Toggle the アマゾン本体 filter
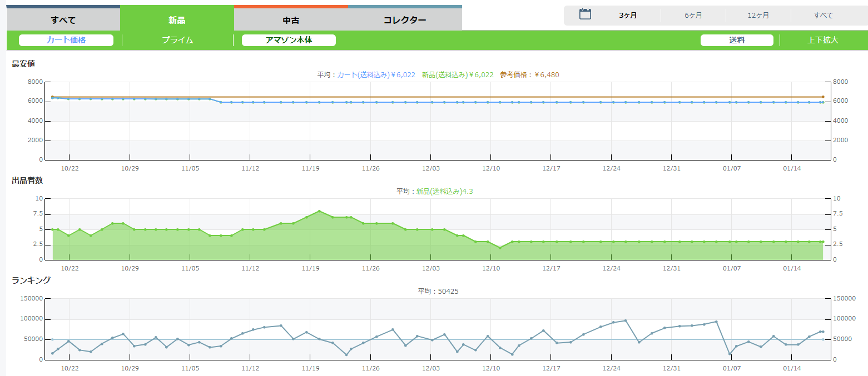The image size is (868, 376). (289, 40)
